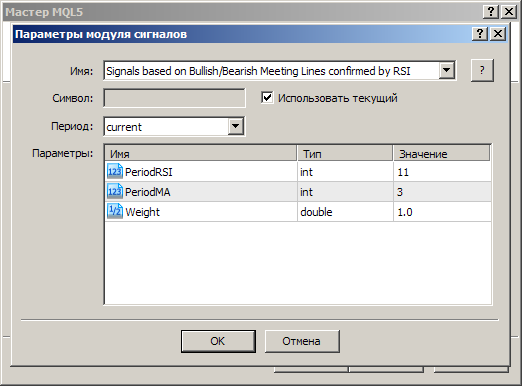Click the help button in the Мастер MQL5 title bar
522x386 pixels.
click(x=491, y=12)
